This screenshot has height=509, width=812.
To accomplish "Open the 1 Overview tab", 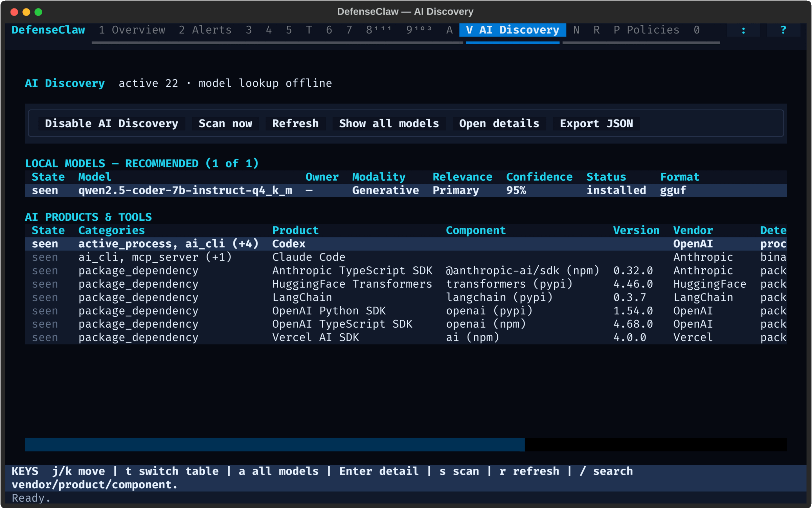I will click(132, 30).
